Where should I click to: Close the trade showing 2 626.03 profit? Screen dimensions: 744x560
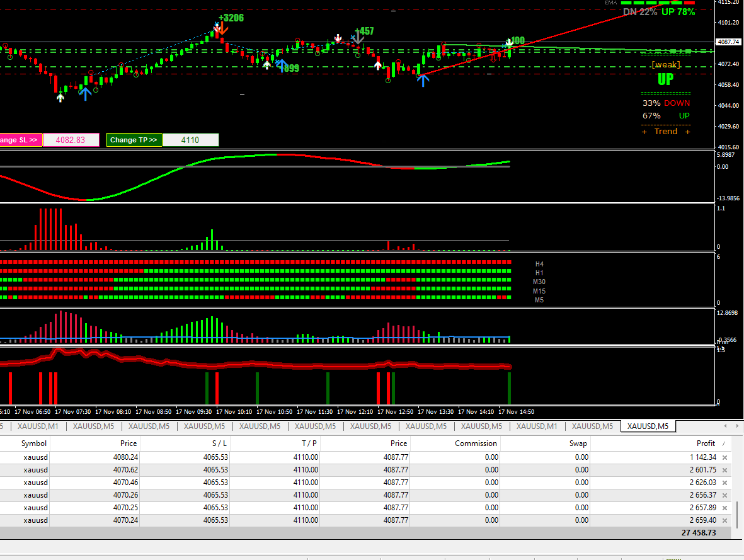724,483
